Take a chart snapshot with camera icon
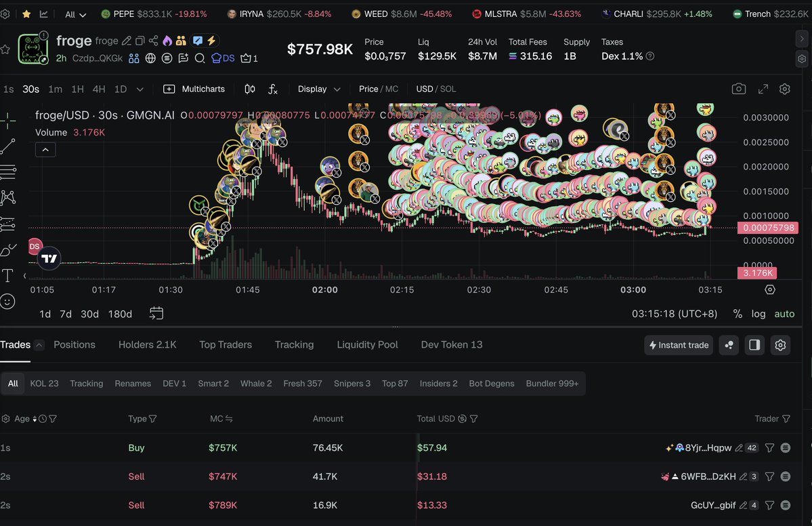Viewport: 812px width, 526px height. point(738,89)
